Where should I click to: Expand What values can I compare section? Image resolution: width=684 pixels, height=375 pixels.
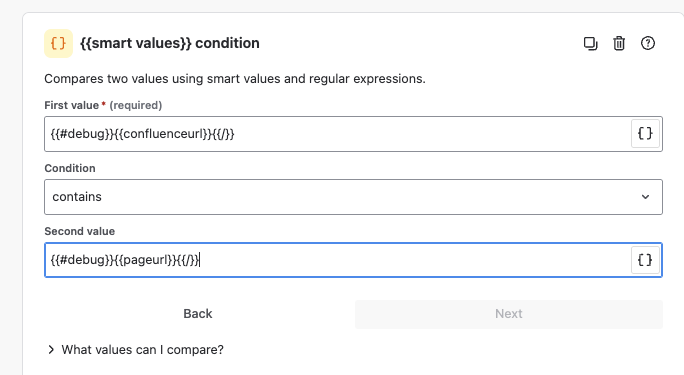143,350
